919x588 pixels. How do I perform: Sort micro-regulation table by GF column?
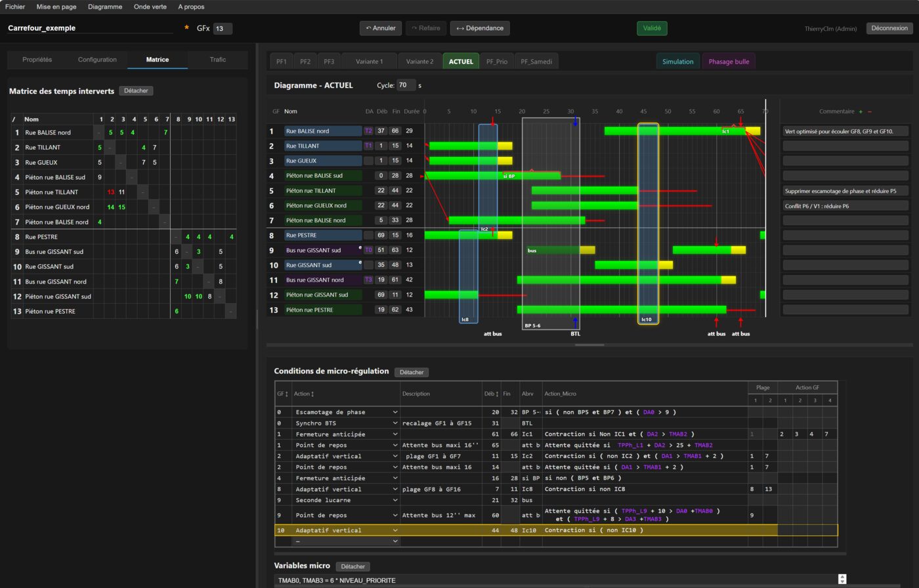click(x=283, y=394)
